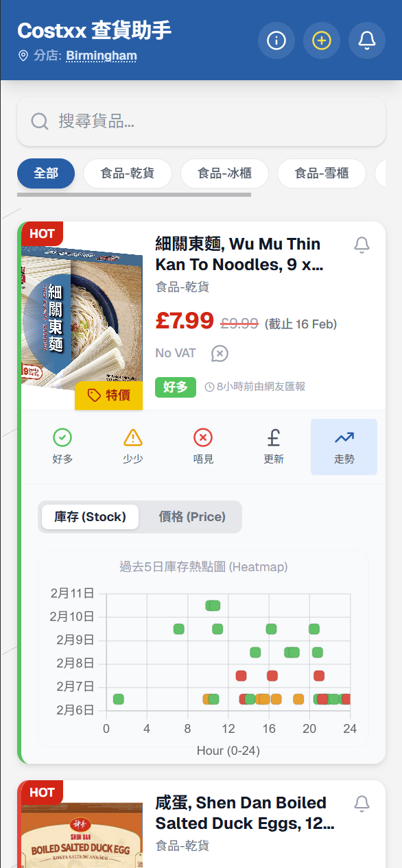Viewport: 402px width, 868px height.
Task: Report 唔見 (not found) status
Action: pos(203,447)
